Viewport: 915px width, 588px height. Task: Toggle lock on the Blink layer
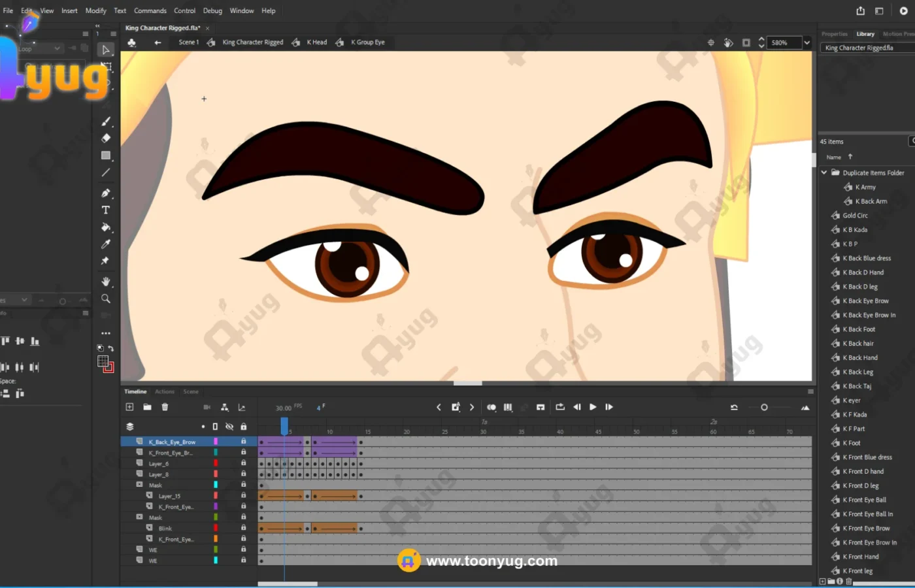click(243, 528)
